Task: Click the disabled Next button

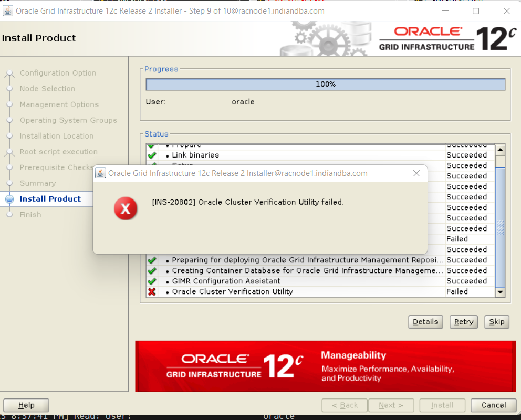Action: (391, 405)
